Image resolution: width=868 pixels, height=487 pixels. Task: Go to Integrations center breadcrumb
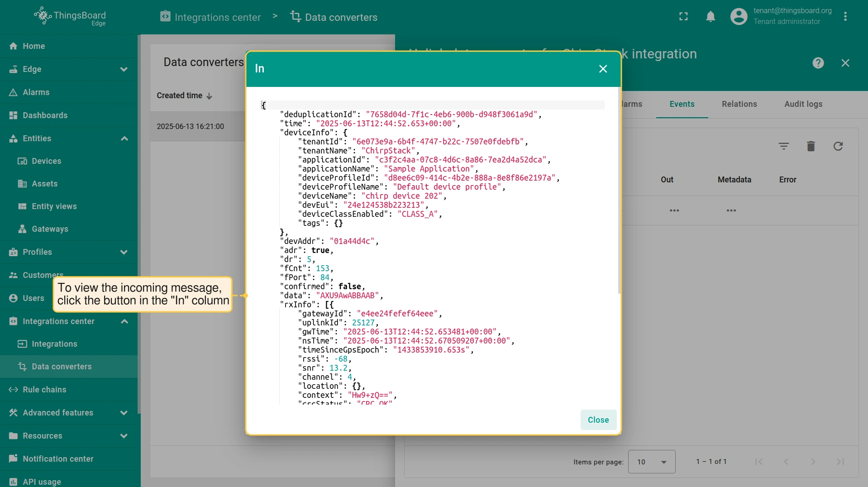[x=210, y=17]
